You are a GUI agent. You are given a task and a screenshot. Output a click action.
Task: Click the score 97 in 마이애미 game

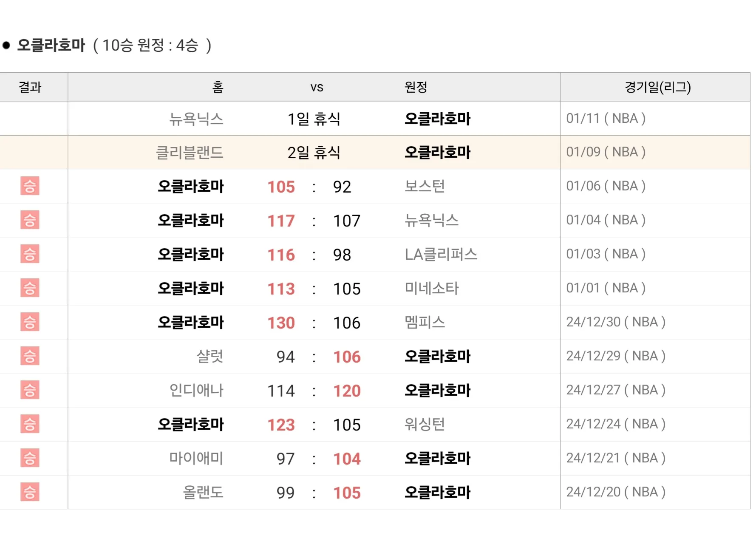[286, 459]
